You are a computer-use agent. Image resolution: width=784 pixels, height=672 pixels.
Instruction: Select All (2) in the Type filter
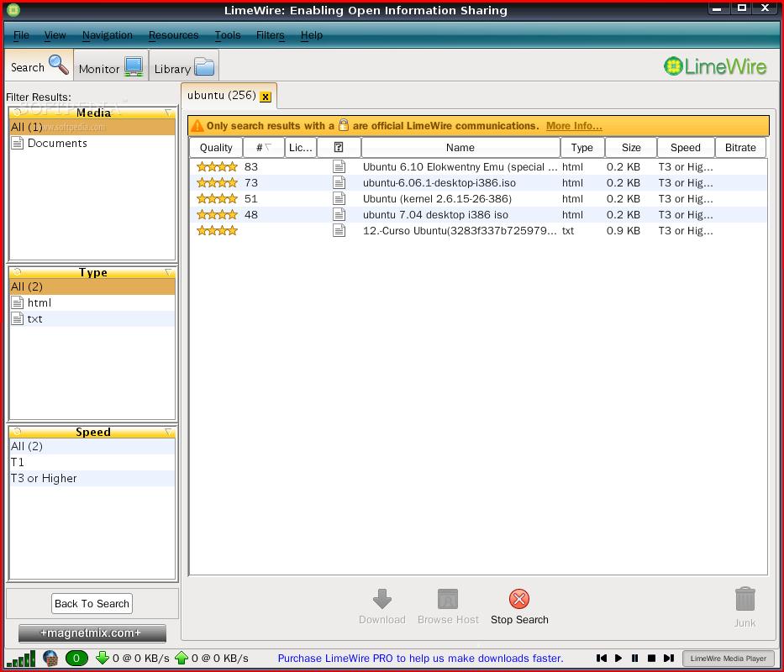92,286
